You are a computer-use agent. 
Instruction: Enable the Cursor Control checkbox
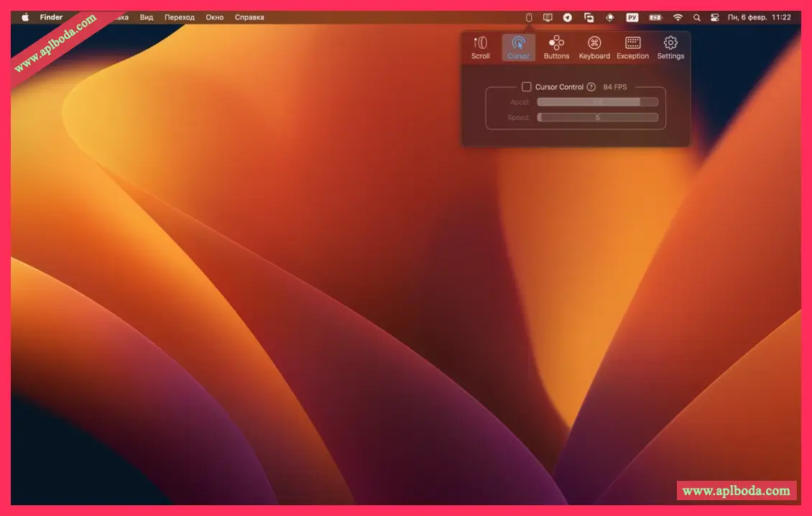(526, 86)
